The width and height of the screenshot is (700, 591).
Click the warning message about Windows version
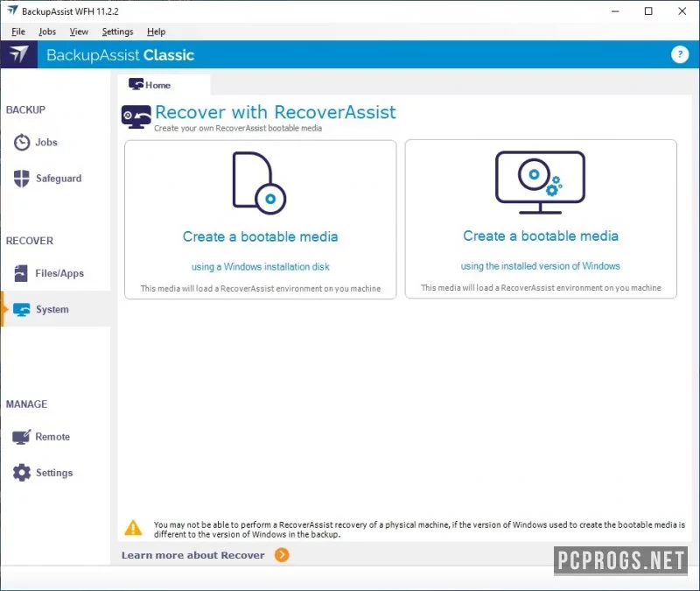tap(419, 530)
